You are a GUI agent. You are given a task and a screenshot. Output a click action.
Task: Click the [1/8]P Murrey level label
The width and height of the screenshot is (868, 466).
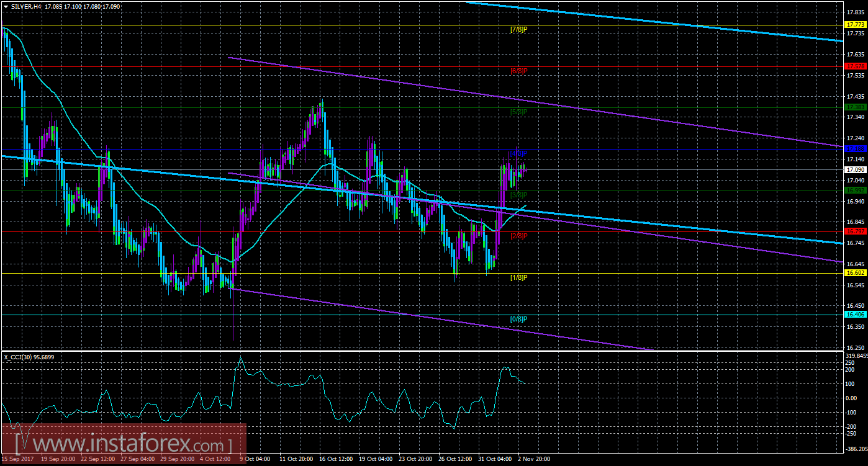[518, 277]
